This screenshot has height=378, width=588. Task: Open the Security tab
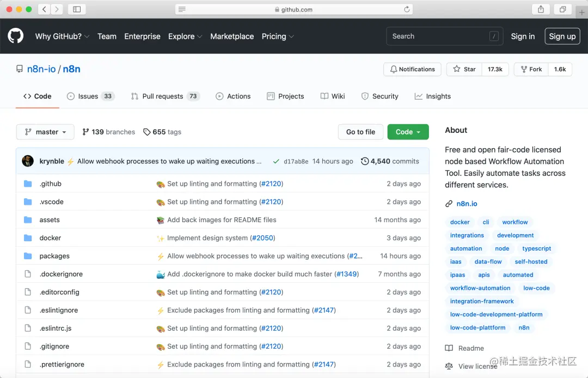[x=379, y=96]
